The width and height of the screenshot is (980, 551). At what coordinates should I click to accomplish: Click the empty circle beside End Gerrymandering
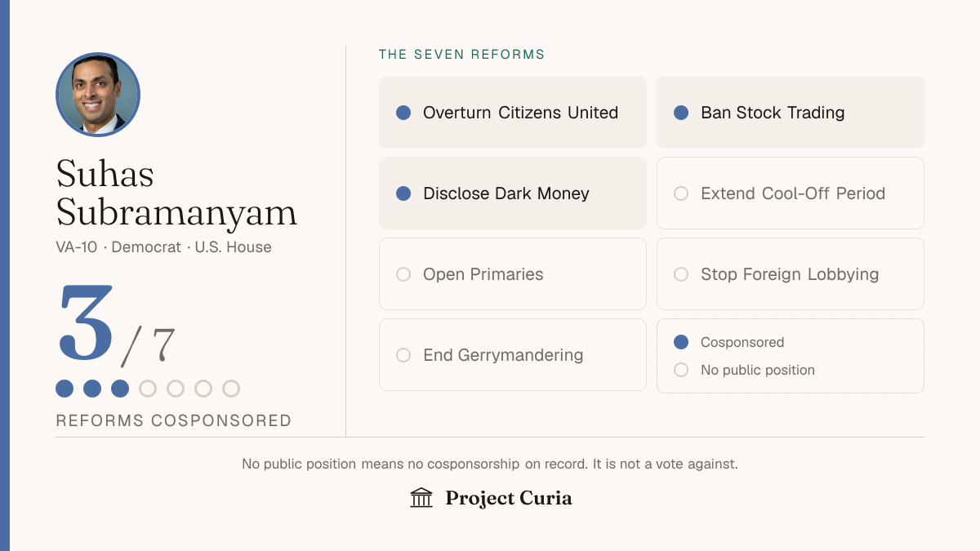coord(403,355)
